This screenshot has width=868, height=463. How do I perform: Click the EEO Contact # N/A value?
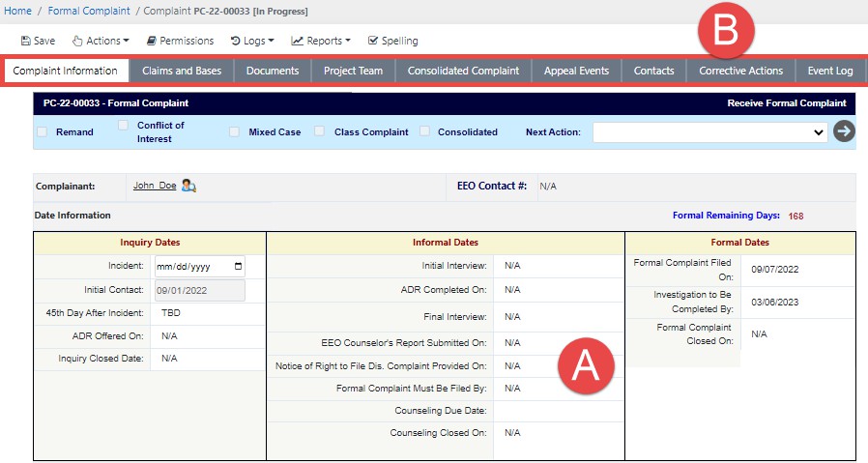(547, 187)
